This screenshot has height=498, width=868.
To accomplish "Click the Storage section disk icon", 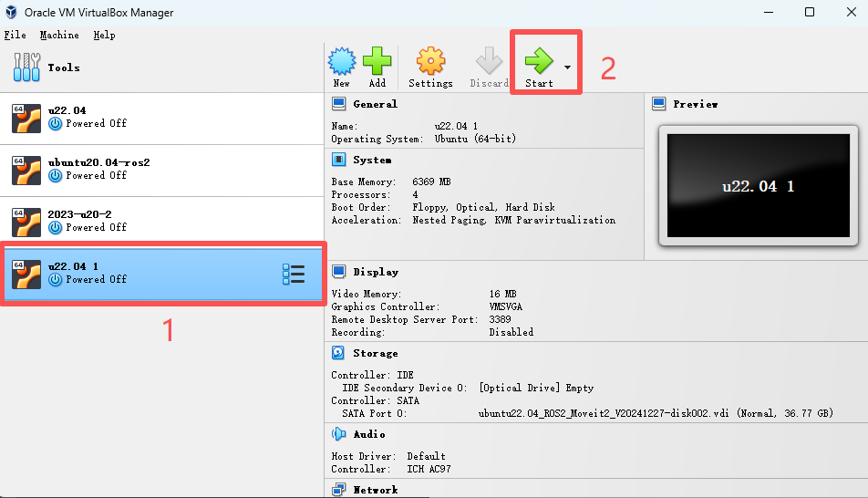I will pyautogui.click(x=338, y=353).
